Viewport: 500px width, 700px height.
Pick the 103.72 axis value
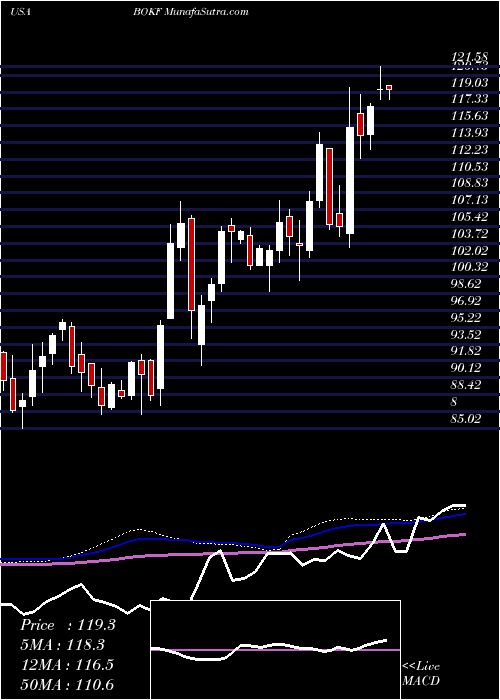469,234
